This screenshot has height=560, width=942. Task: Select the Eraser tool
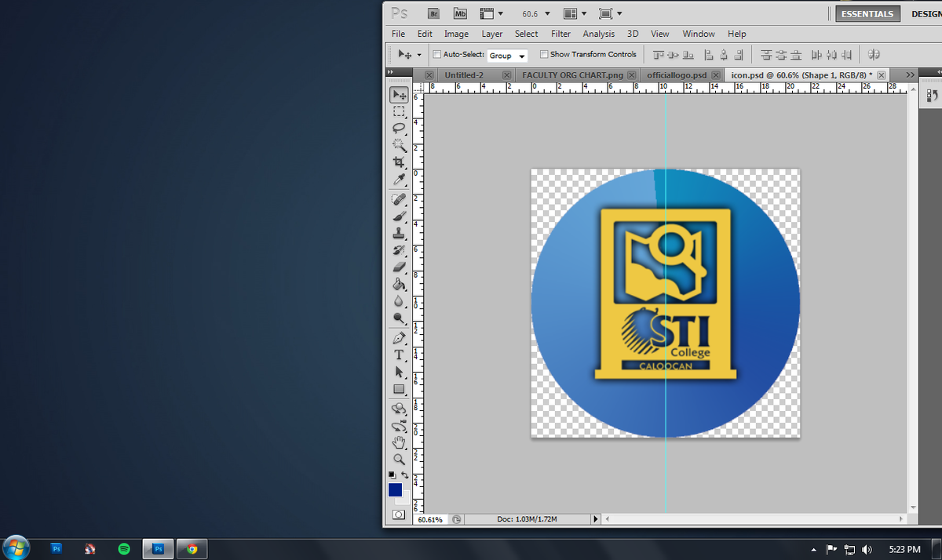pos(400,267)
